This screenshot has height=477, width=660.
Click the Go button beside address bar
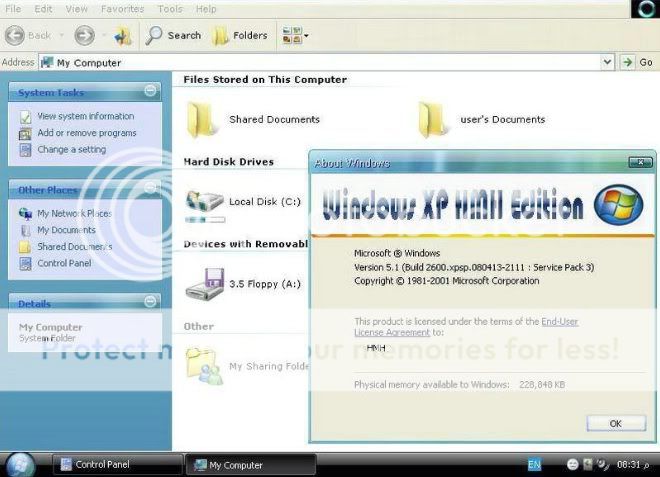(637, 62)
